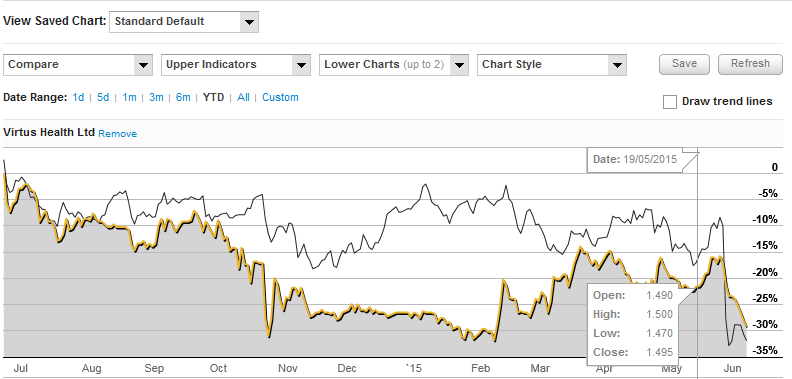The height and width of the screenshot is (379, 792).
Task: Click the -20% axis label
Action: (x=766, y=272)
